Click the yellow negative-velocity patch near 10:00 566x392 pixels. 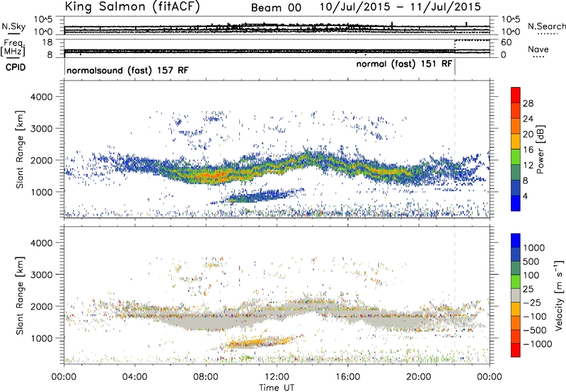253,342
